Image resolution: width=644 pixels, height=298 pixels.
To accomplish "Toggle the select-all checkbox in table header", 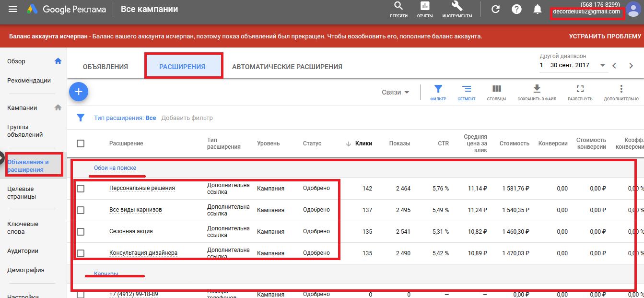I will (x=81, y=143).
